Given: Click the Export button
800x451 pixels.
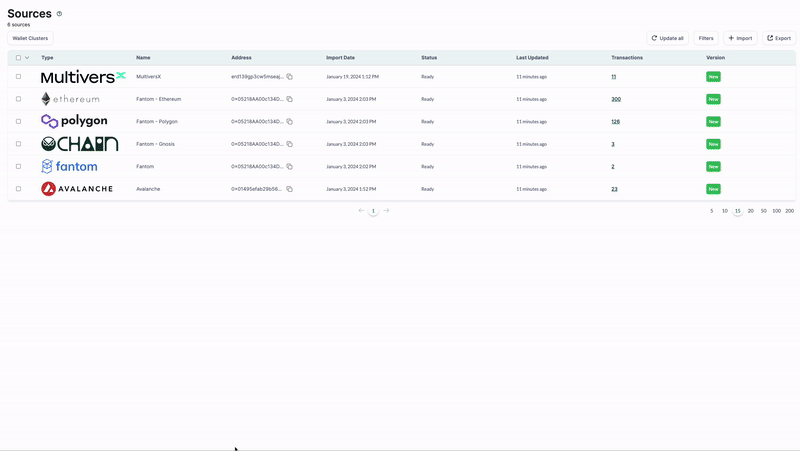Looking at the screenshot, I should coord(779,38).
